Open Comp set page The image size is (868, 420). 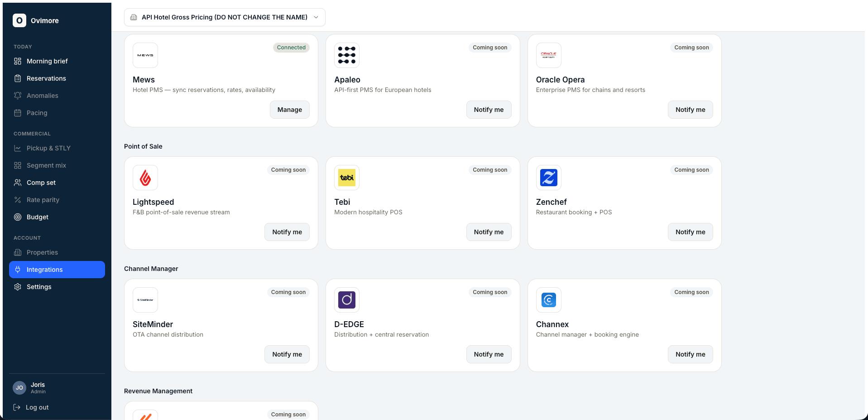pyautogui.click(x=57, y=183)
